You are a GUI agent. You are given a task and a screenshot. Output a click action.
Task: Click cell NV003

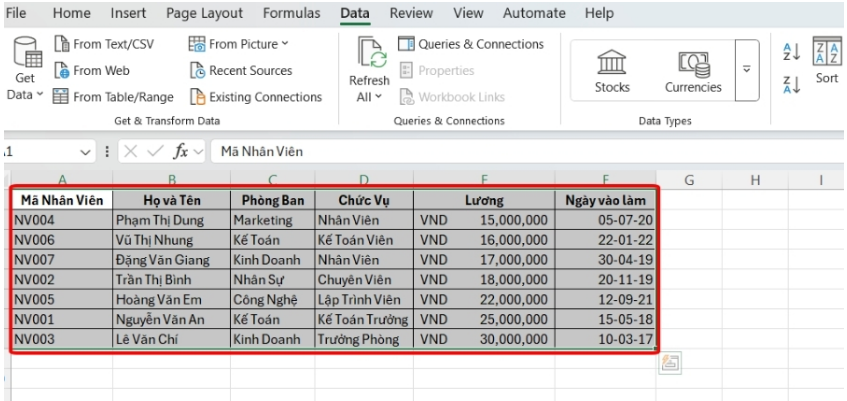coord(62,339)
